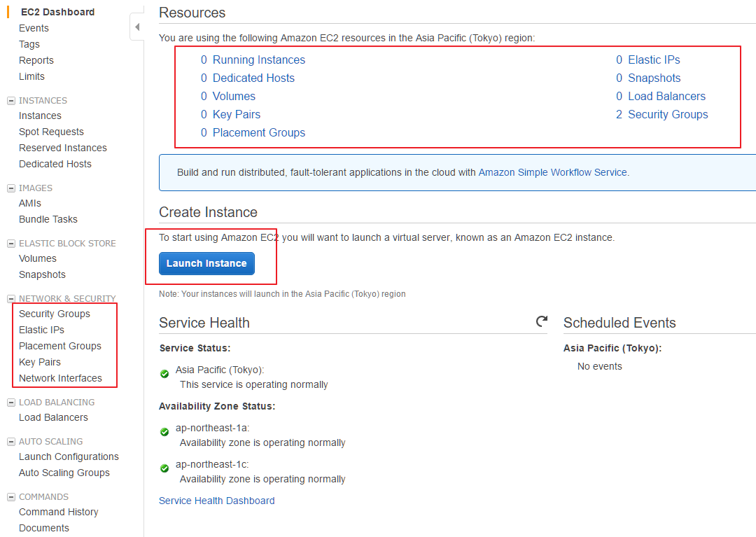
Task: Select 'This service is operating normally' text
Action: 253,384
